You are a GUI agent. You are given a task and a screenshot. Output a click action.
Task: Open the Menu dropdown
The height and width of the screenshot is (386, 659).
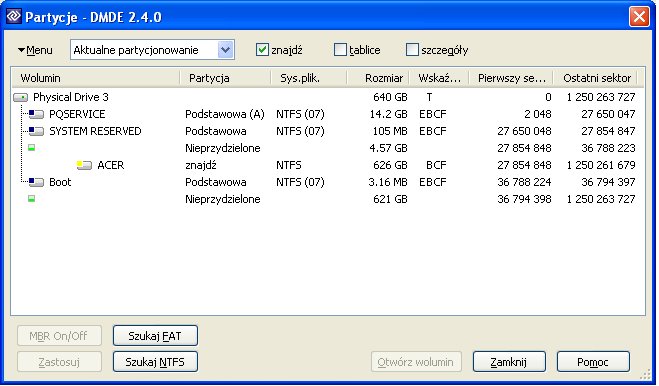[x=35, y=50]
